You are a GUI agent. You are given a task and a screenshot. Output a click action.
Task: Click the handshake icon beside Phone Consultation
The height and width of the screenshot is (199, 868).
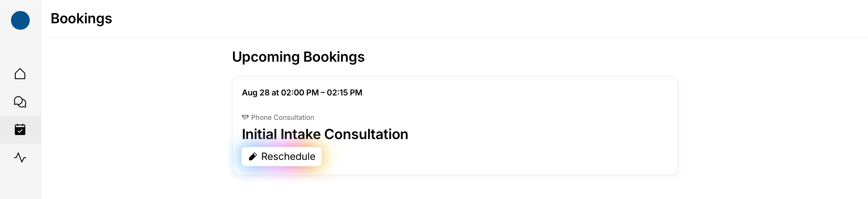(245, 117)
